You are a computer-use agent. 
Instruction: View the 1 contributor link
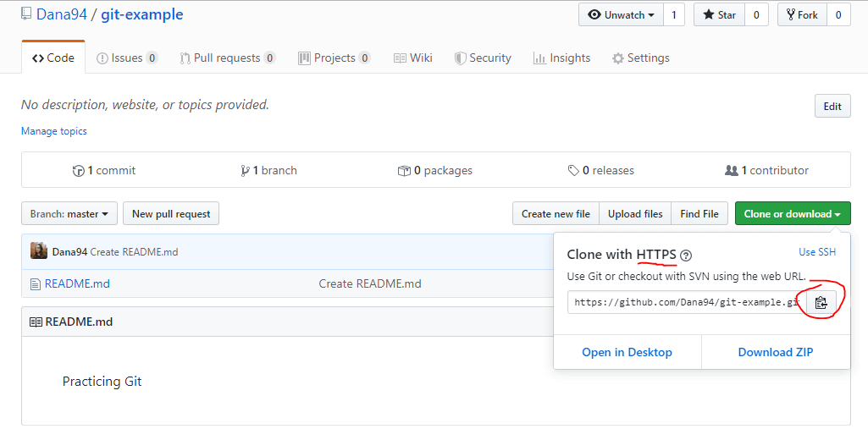(766, 171)
